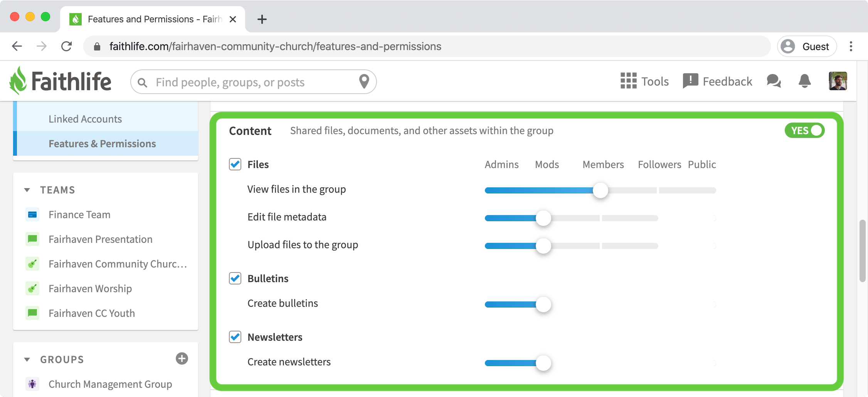Collapse the GROUPS section
This screenshot has width=868, height=397.
point(27,360)
